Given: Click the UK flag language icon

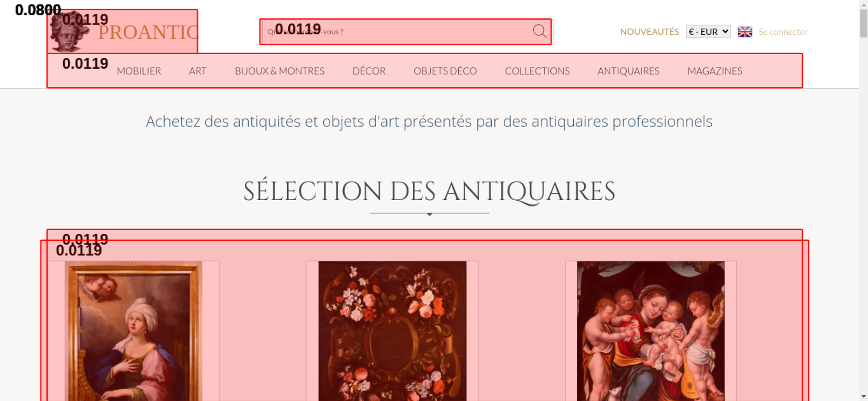Looking at the screenshot, I should pyautogui.click(x=745, y=32).
